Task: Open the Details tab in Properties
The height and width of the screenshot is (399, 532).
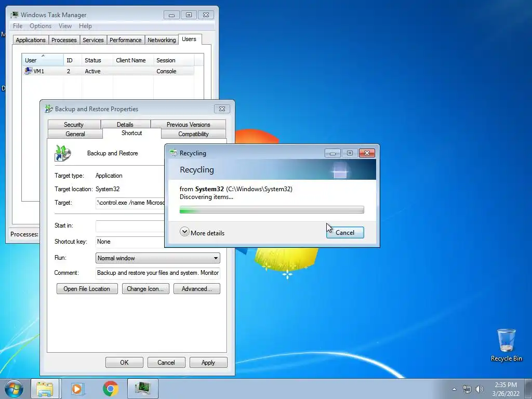Action: click(x=125, y=125)
